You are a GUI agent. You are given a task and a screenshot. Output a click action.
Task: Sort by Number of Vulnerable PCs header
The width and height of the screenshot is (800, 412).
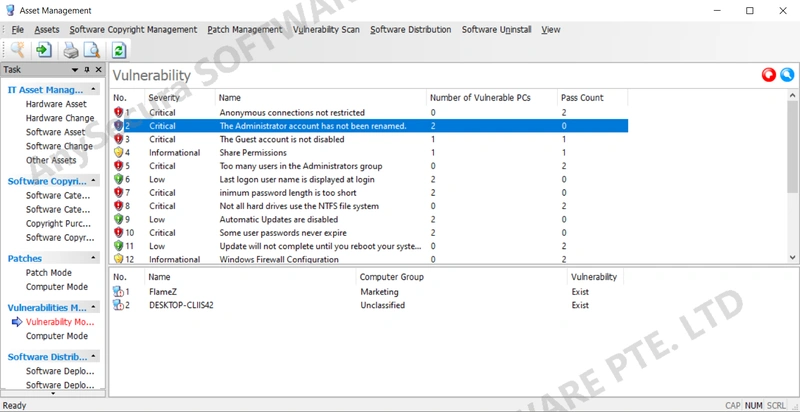tap(491, 97)
